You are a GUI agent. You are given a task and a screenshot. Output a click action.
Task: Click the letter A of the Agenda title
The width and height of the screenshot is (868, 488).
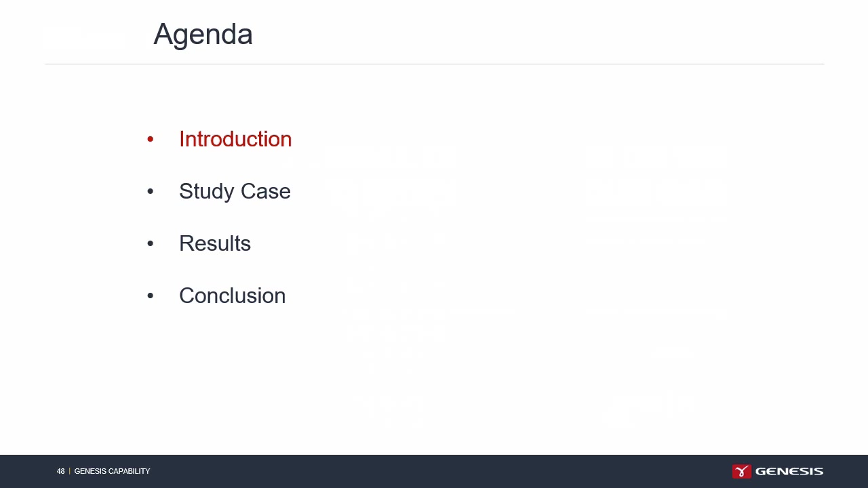pos(163,35)
